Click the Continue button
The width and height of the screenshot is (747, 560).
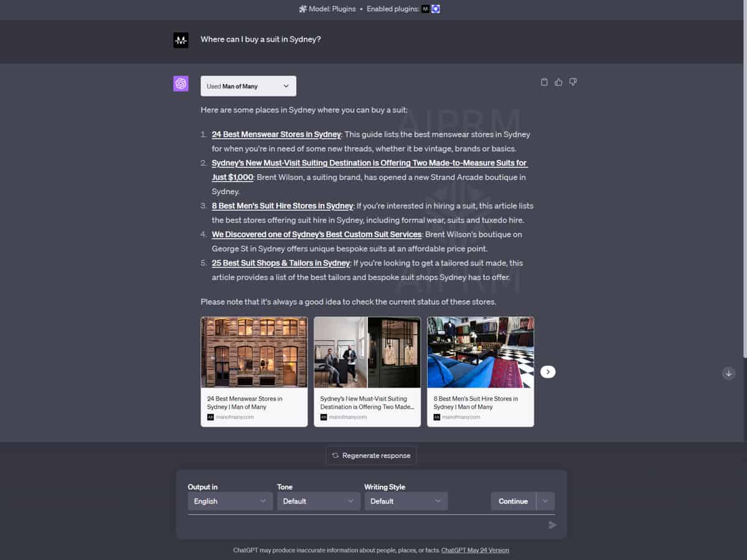tap(513, 501)
